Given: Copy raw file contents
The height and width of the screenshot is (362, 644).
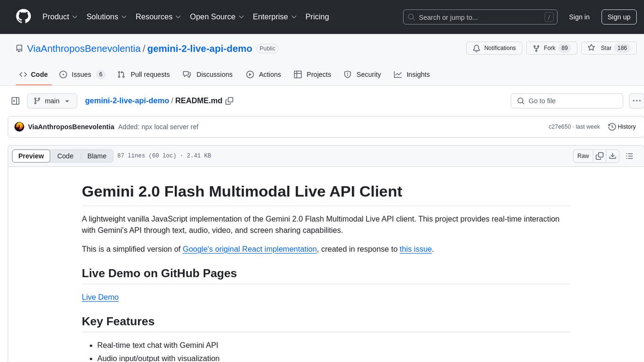Looking at the screenshot, I should pyautogui.click(x=599, y=156).
